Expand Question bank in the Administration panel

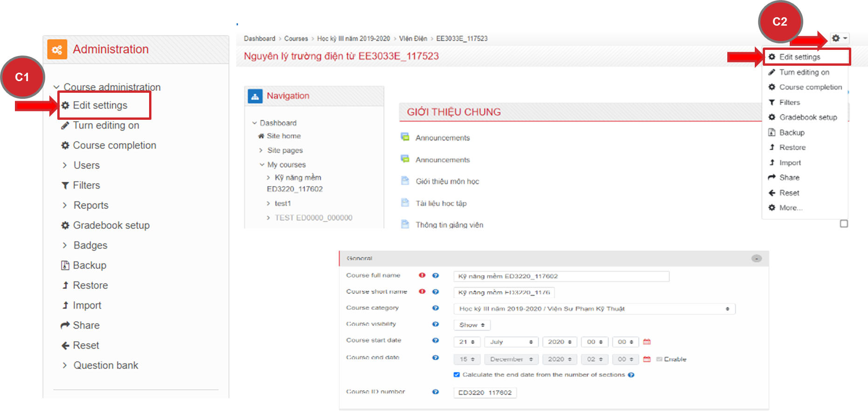pyautogui.click(x=65, y=365)
